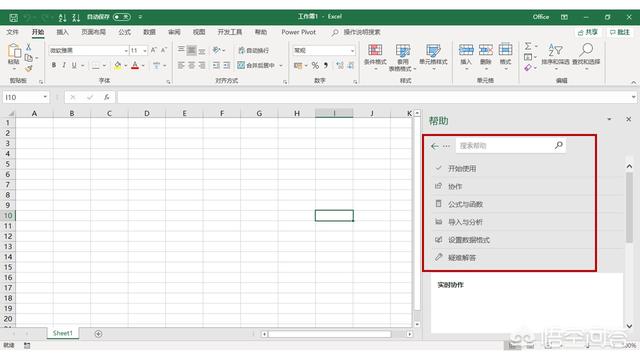Click the Comma Style icon
The image size is (640, 360).
(326, 65)
